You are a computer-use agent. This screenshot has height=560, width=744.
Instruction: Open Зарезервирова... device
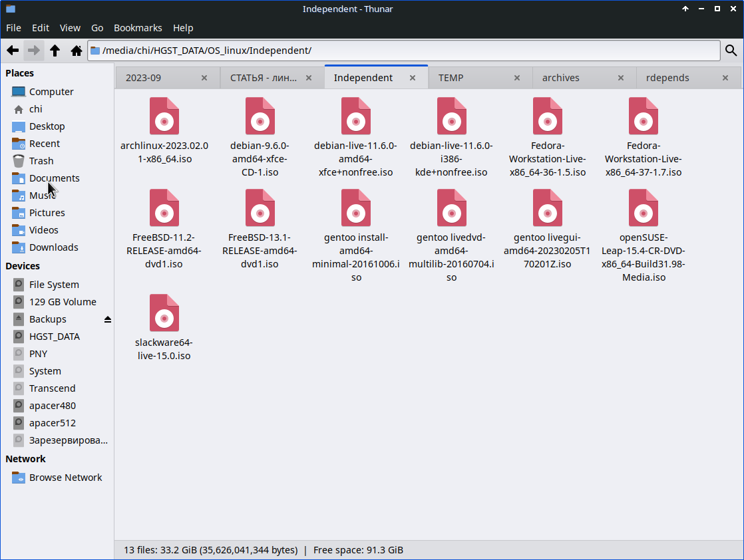pyautogui.click(x=57, y=440)
